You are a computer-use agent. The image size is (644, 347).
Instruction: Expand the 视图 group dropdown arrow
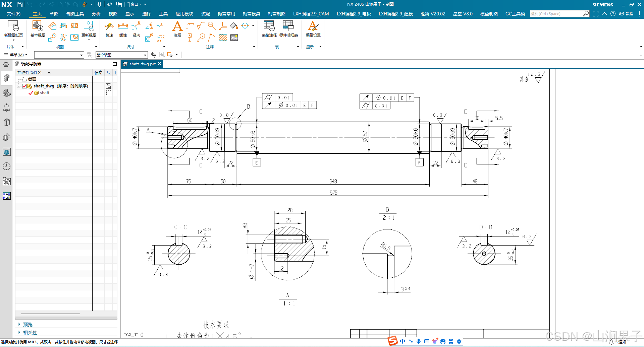click(x=96, y=47)
